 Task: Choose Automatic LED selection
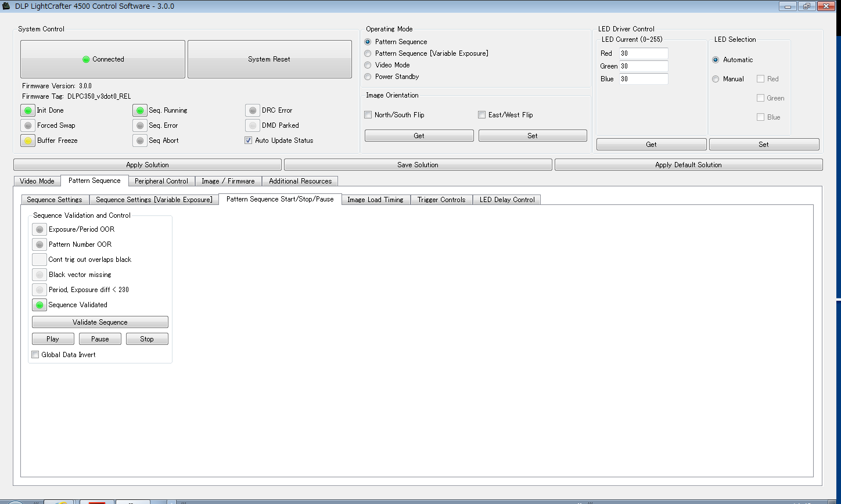pyautogui.click(x=716, y=60)
